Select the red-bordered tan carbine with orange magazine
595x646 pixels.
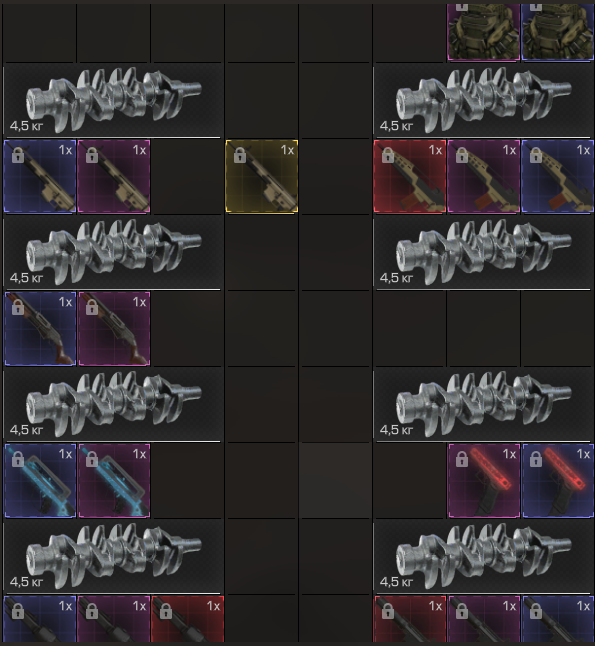tap(410, 176)
